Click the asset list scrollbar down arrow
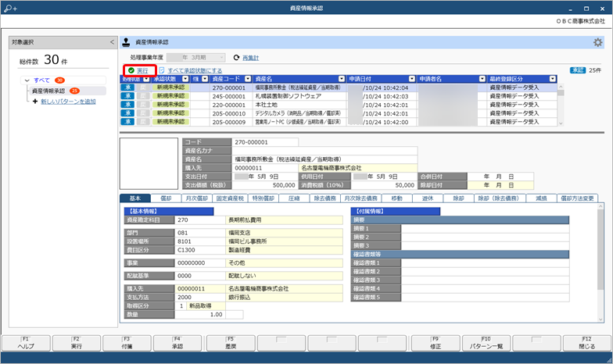The height and width of the screenshot is (364, 613). [x=561, y=123]
